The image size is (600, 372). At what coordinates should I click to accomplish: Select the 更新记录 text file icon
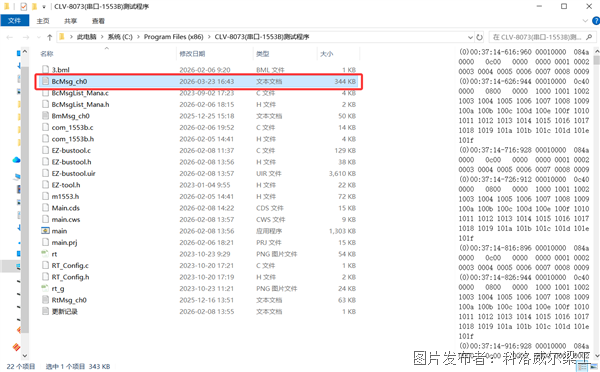(x=46, y=311)
